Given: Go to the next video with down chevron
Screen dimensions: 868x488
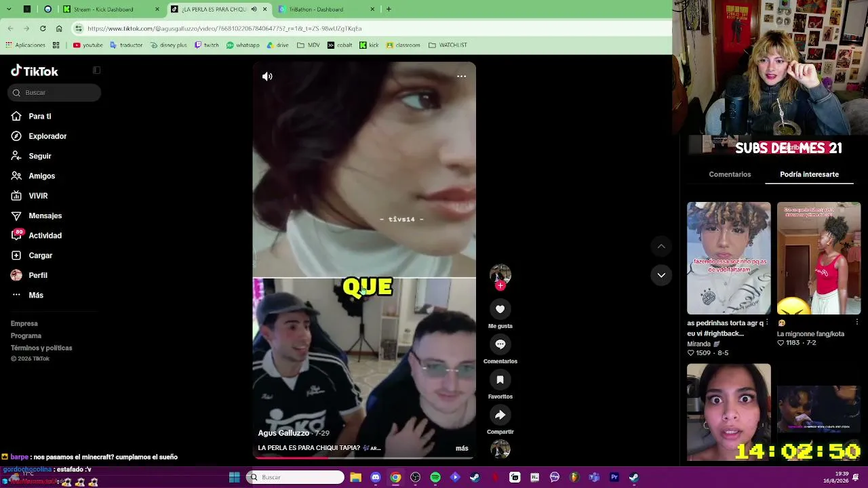Looking at the screenshot, I should (661, 275).
